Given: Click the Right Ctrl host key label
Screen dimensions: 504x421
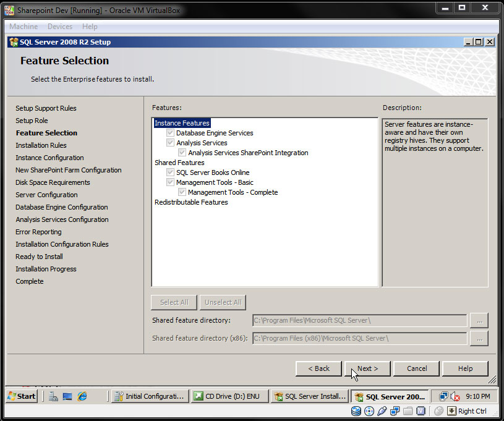Looking at the screenshot, I should [472, 411].
